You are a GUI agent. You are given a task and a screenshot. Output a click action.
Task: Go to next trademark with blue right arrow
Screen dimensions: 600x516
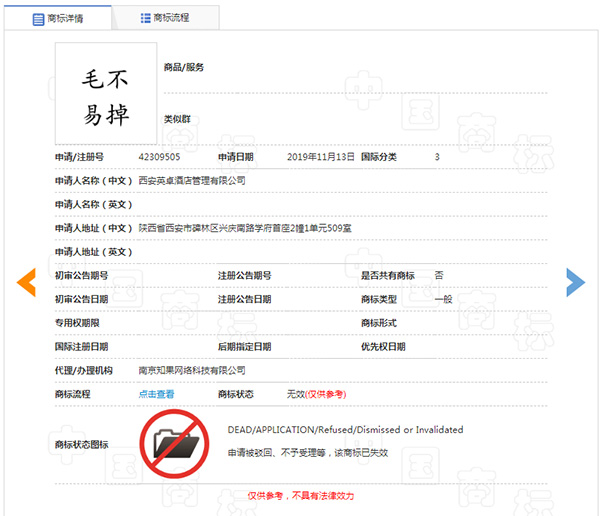pos(575,283)
